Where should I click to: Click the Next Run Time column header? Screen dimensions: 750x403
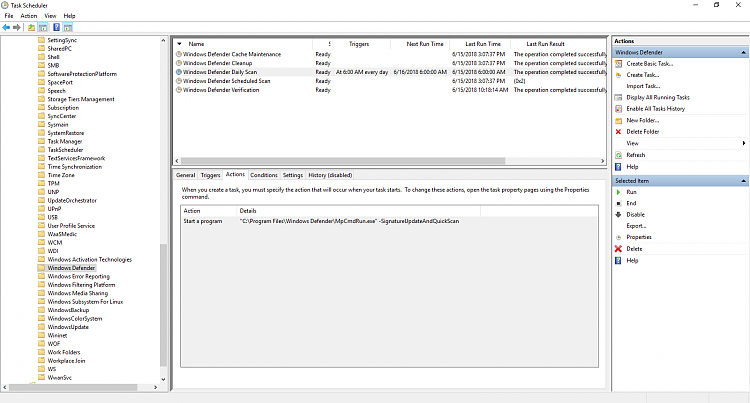click(x=420, y=44)
